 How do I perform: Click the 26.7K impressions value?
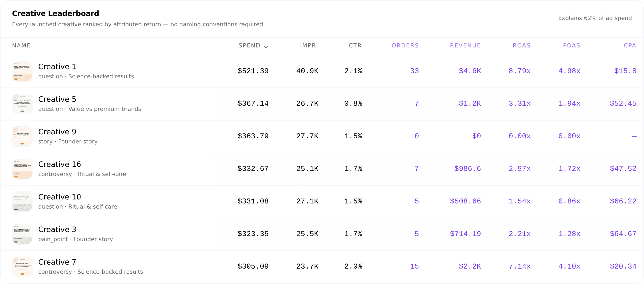coord(307,103)
